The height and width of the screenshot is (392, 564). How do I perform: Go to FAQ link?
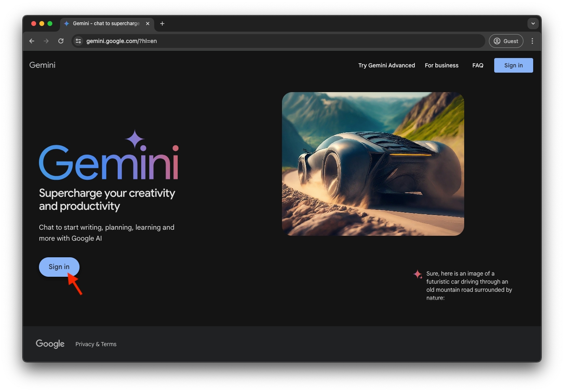pos(478,65)
